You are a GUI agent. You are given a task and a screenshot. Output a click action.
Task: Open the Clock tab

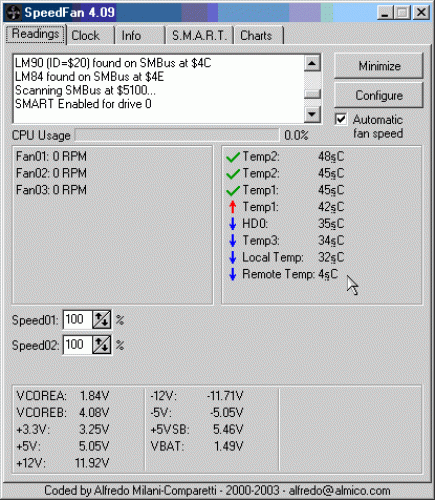(x=91, y=35)
